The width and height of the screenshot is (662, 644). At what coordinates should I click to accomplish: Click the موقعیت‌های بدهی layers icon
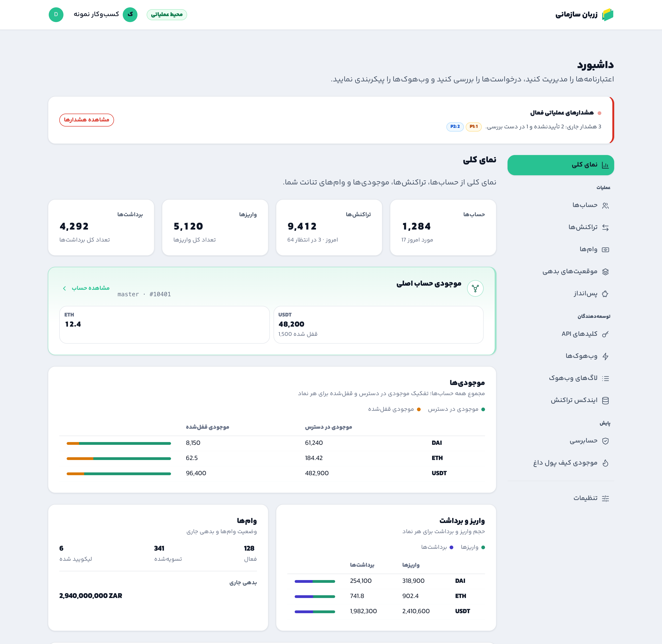[605, 272]
